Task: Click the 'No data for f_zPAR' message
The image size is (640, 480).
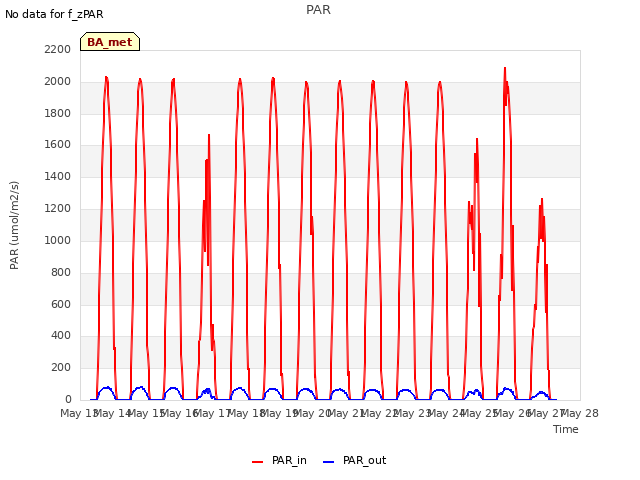Action: pos(54,14)
